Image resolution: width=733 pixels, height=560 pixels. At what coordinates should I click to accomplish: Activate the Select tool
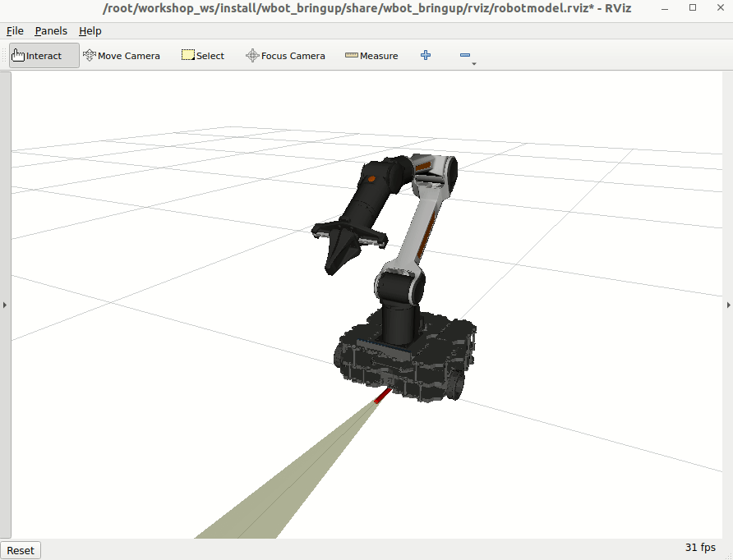click(x=202, y=55)
